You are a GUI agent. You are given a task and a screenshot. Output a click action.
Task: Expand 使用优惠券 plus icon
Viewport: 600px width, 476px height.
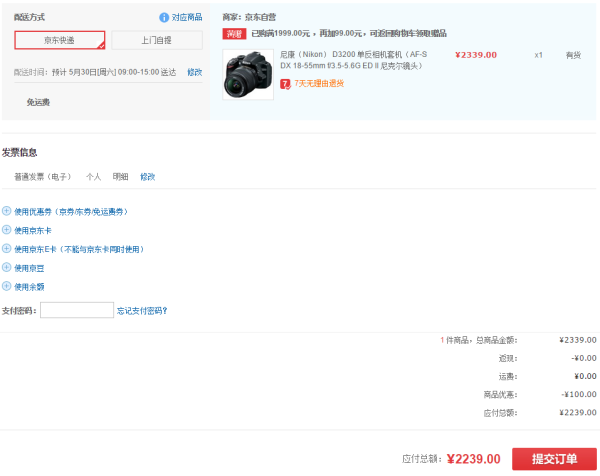click(x=7, y=211)
